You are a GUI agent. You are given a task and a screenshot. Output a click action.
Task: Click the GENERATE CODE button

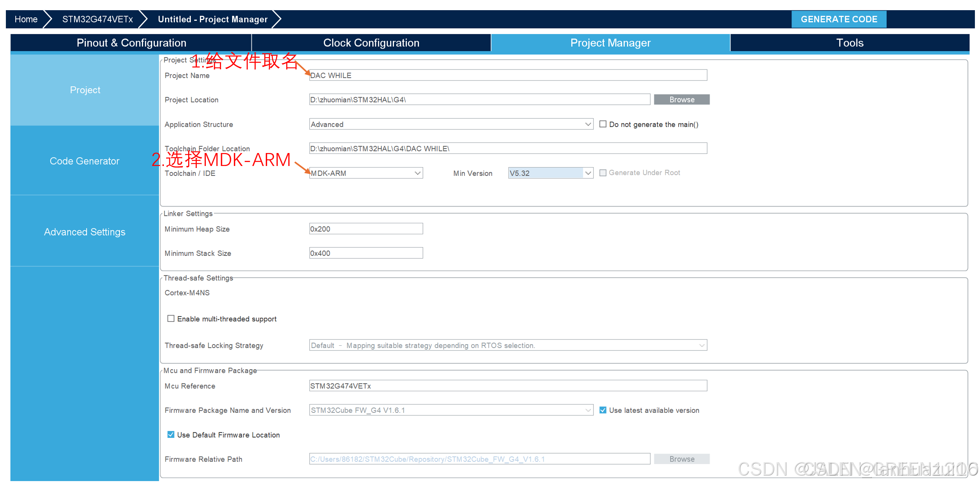point(838,19)
